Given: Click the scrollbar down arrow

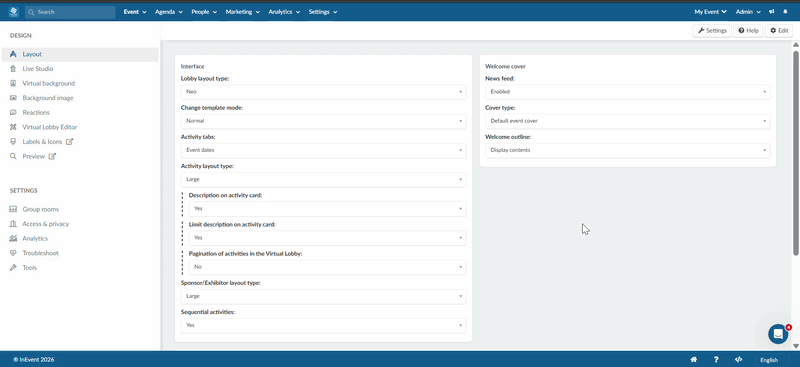Looking at the screenshot, I should [x=796, y=346].
